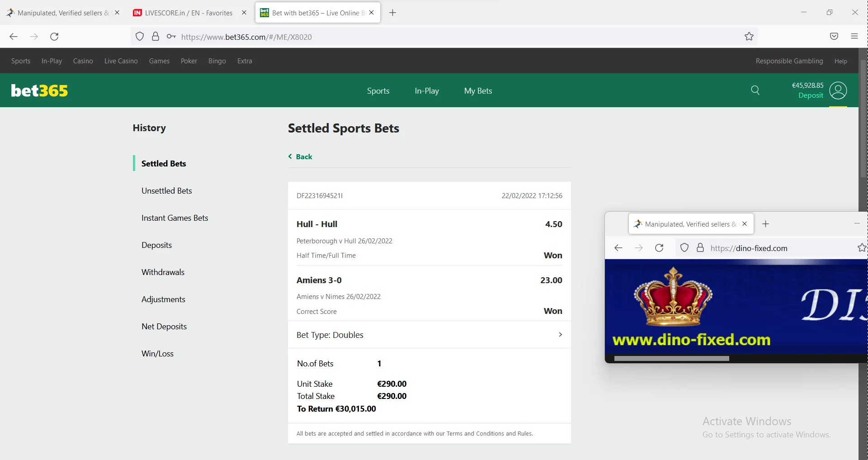
Task: Bookmark bet365 page with star icon
Action: (x=749, y=37)
